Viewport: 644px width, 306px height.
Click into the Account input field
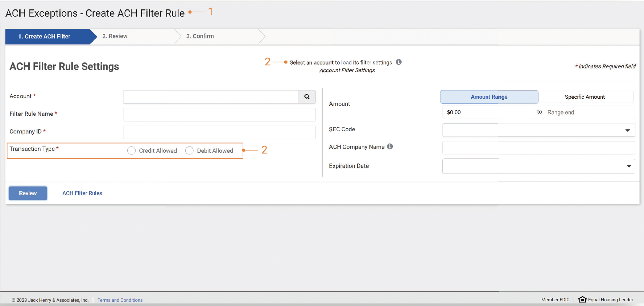(211, 97)
